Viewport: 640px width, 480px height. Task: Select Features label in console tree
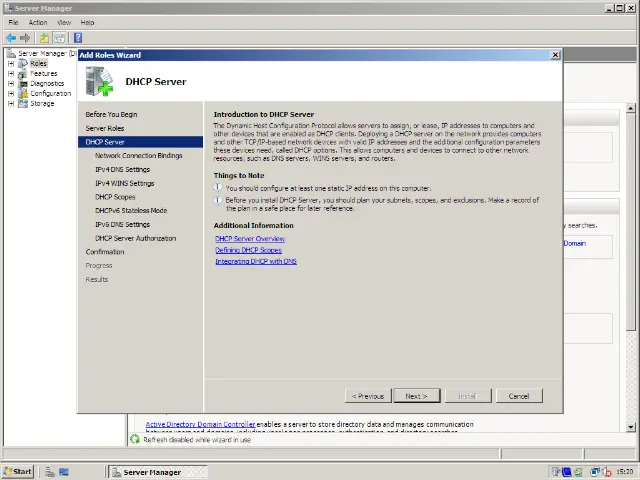44,73
